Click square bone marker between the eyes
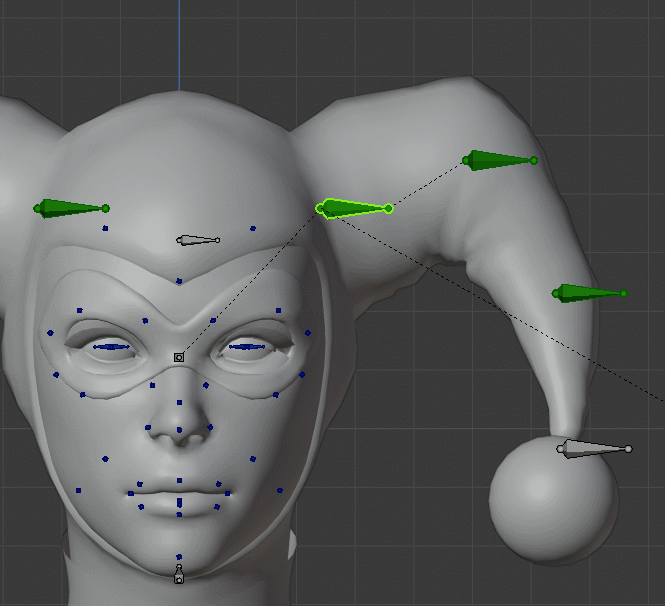665x606 pixels. [179, 357]
